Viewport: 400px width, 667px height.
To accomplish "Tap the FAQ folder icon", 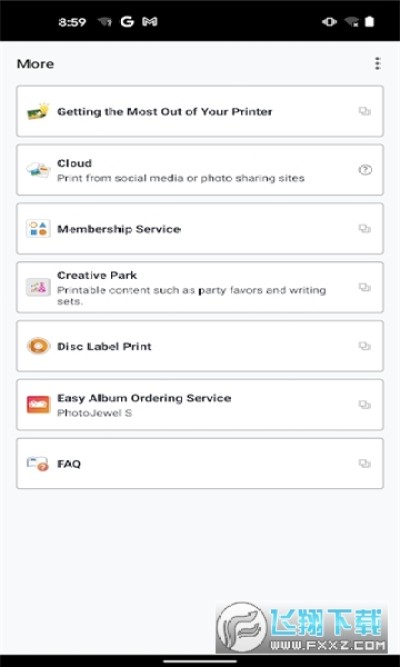I will [x=38, y=463].
